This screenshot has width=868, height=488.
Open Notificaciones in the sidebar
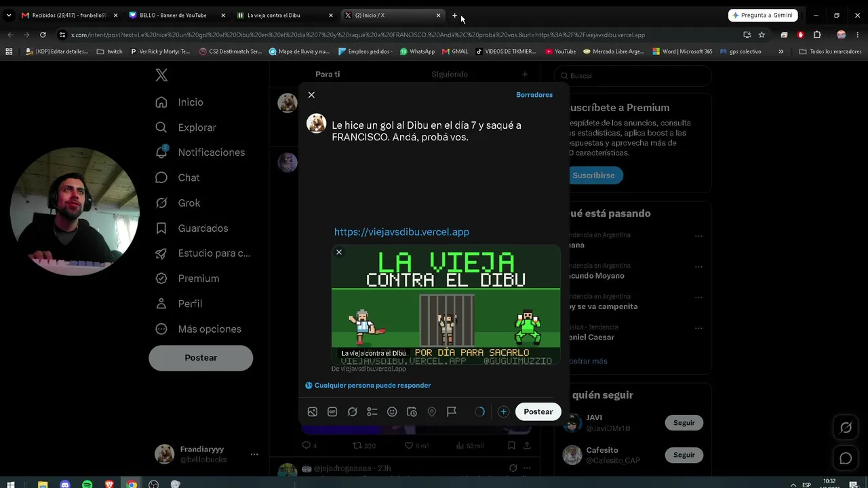click(200, 152)
